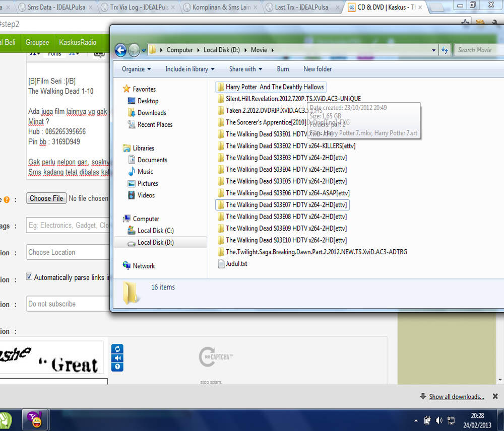
Task: Click the Burn toolbar button
Action: [283, 69]
